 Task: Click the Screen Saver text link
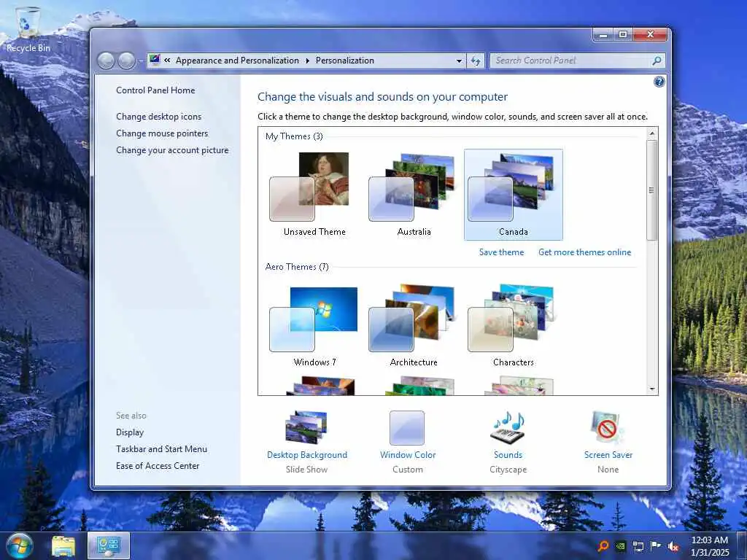[x=608, y=455]
